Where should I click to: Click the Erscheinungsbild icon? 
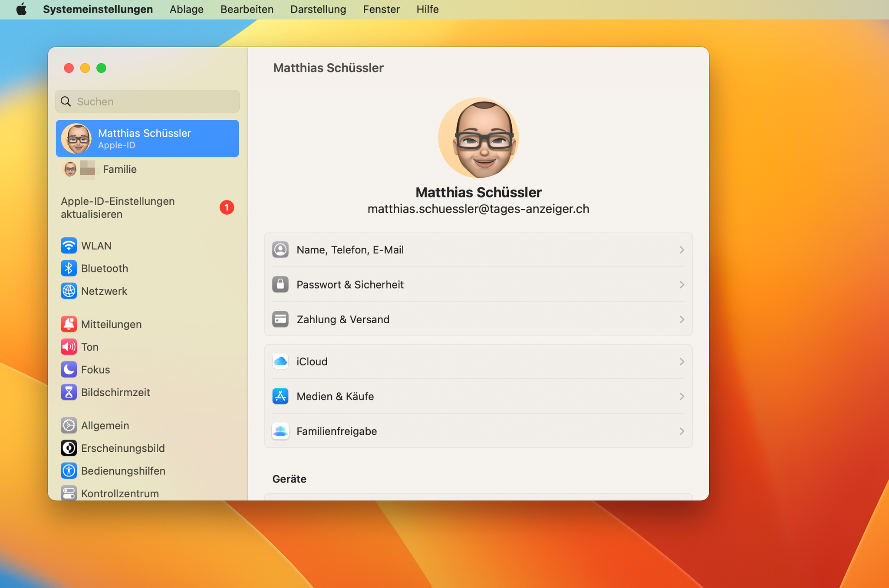69,448
